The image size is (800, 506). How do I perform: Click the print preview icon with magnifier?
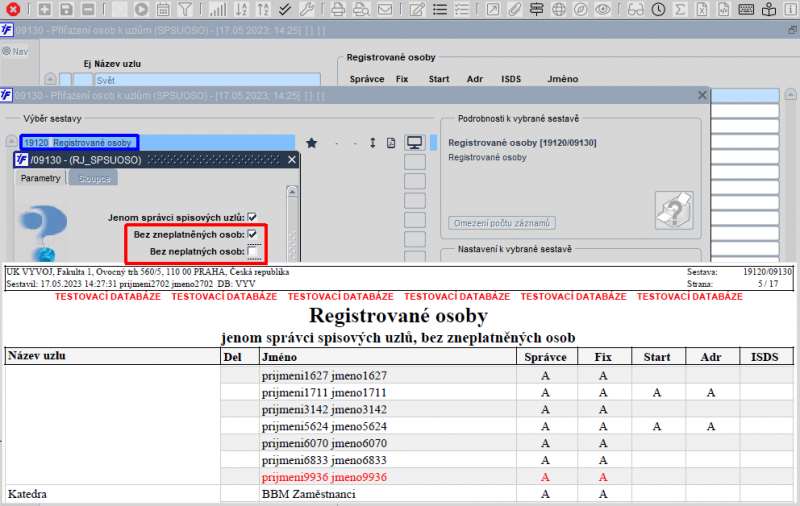click(x=361, y=9)
